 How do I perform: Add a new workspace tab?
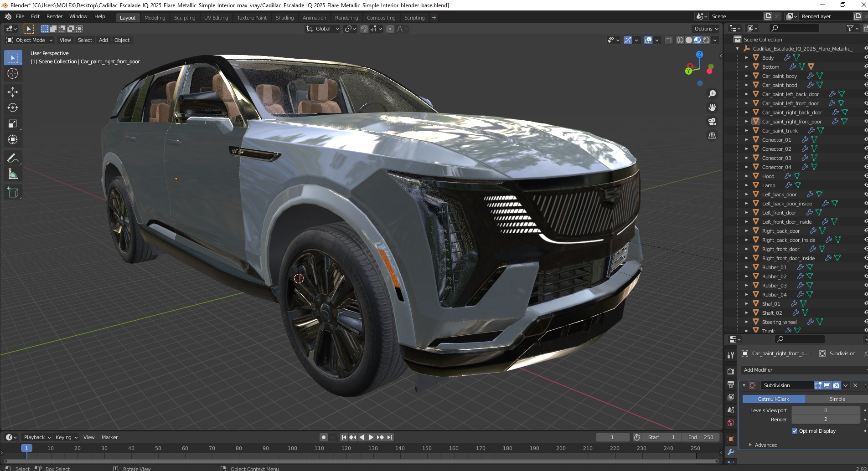[434, 18]
